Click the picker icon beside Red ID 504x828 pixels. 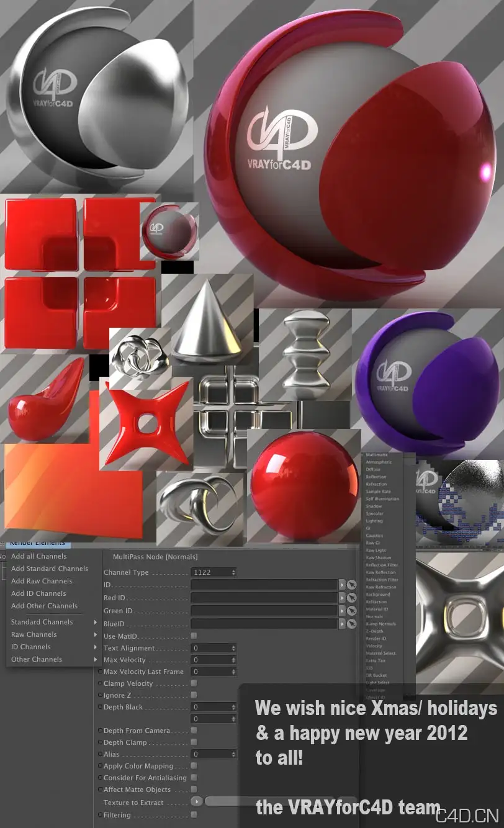(x=352, y=598)
